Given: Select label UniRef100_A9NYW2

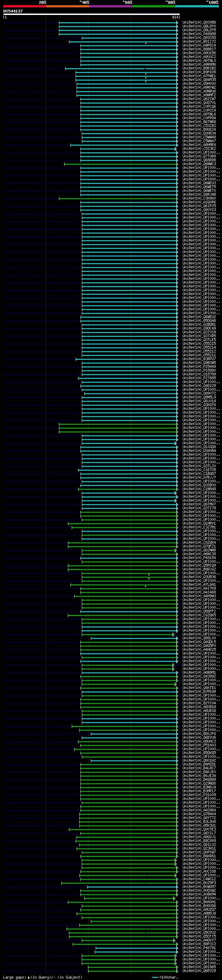Looking at the screenshot, I should 199,88.
